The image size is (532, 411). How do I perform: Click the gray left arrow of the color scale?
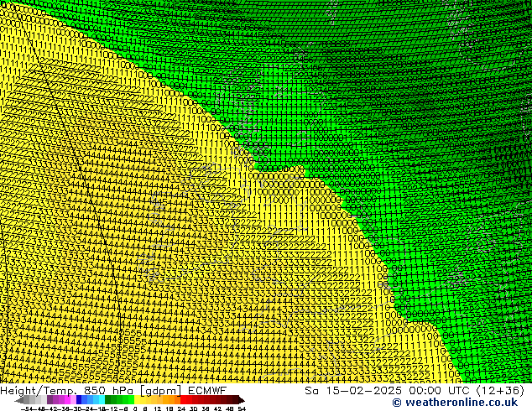19,400
